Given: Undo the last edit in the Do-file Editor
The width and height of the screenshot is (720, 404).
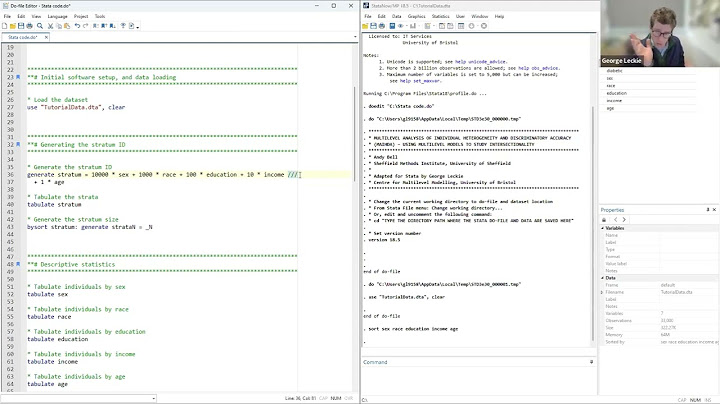Looking at the screenshot, I should [77, 26].
